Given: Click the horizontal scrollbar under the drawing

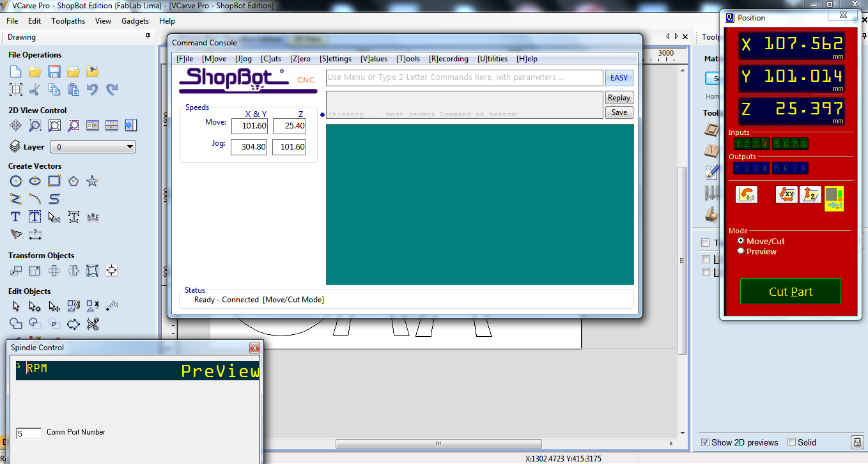Looking at the screenshot, I should coord(438,444).
